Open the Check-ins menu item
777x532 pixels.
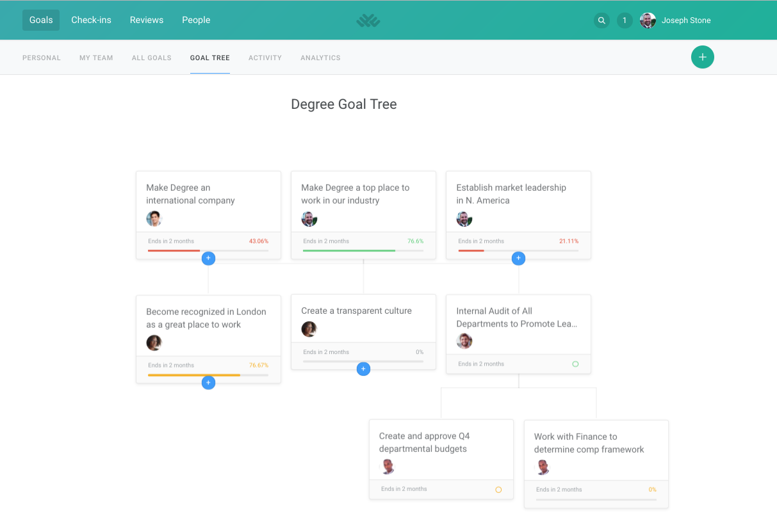(91, 20)
